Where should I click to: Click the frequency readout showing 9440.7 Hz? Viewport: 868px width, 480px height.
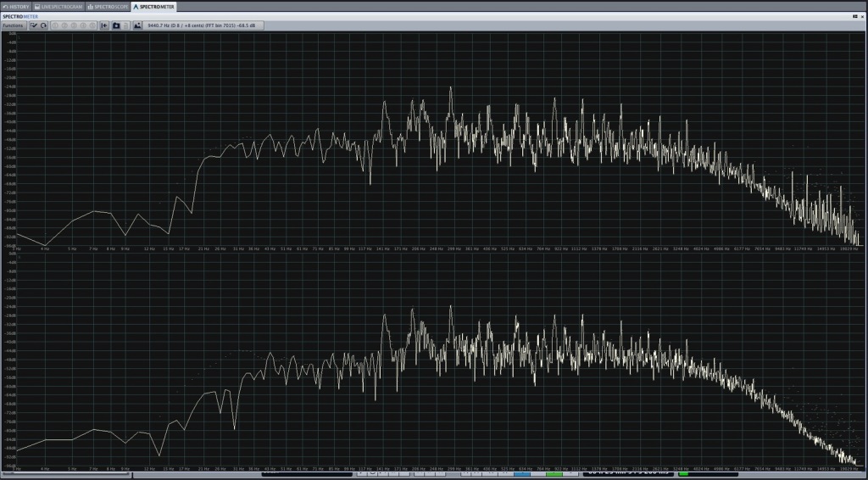[204, 25]
